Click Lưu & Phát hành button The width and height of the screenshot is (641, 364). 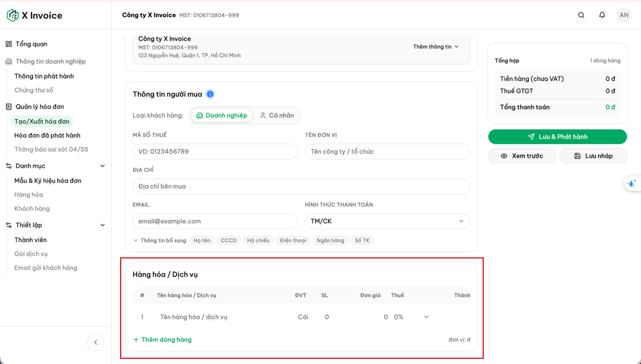coord(557,137)
